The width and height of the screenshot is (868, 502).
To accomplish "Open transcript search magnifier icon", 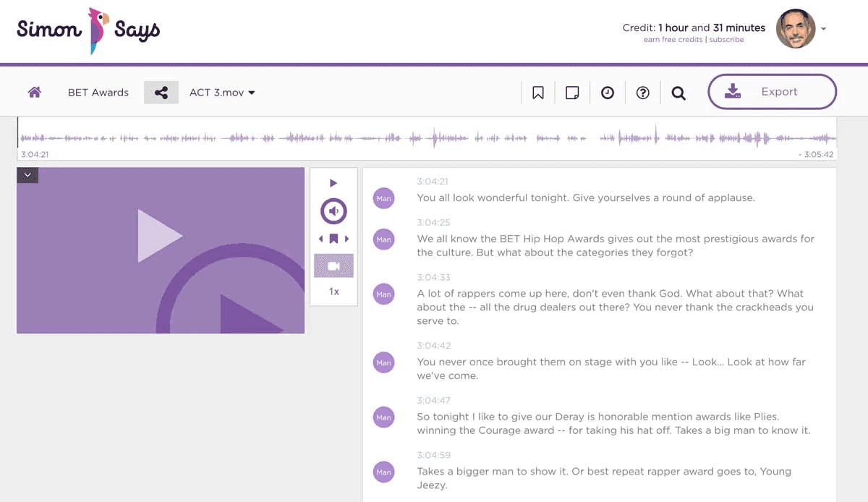I will coord(678,93).
